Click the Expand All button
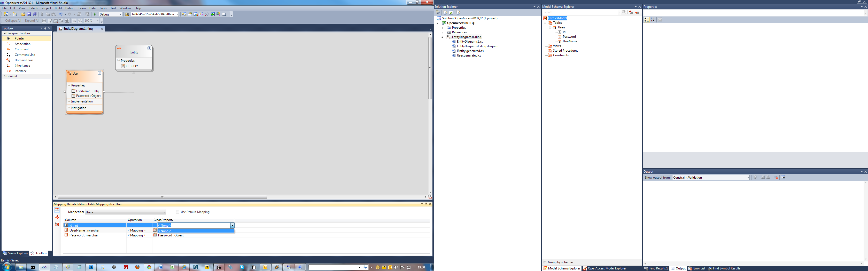868x271 pixels. tap(32, 21)
